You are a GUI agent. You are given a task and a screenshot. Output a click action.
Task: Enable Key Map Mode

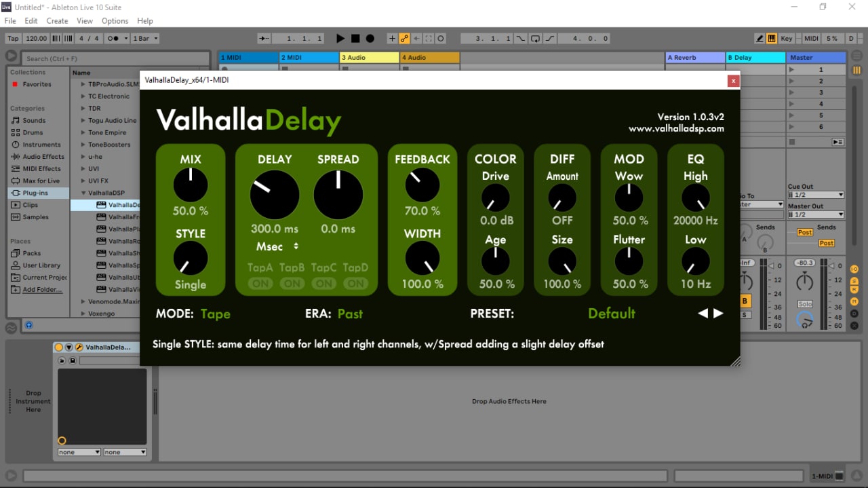787,39
